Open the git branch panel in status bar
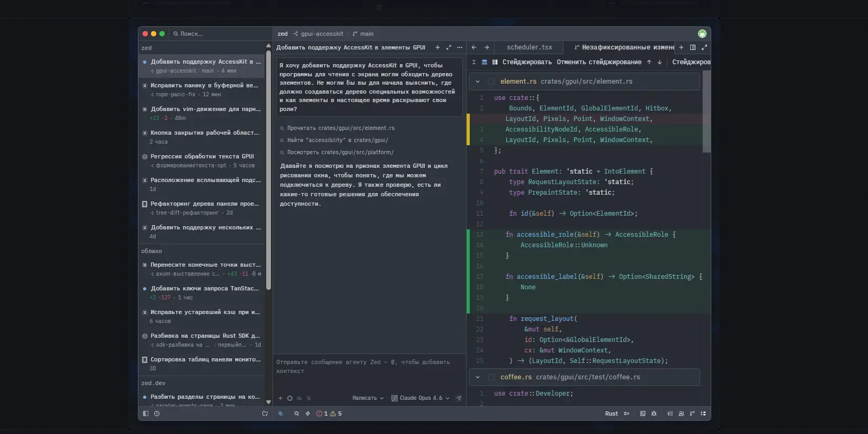868x434 pixels. (692, 414)
